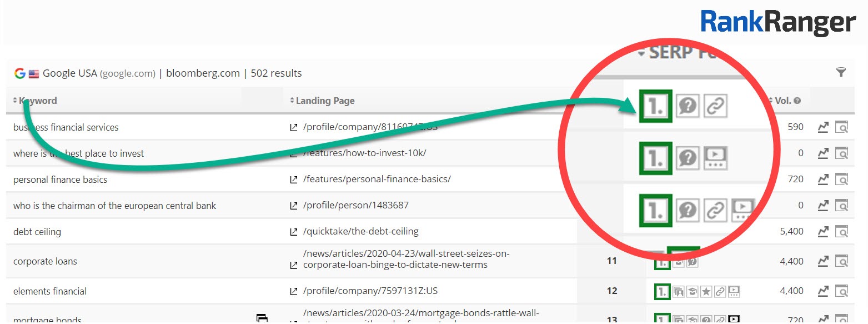Open trend graph for corporate loans
868x324 pixels.
[x=823, y=261]
